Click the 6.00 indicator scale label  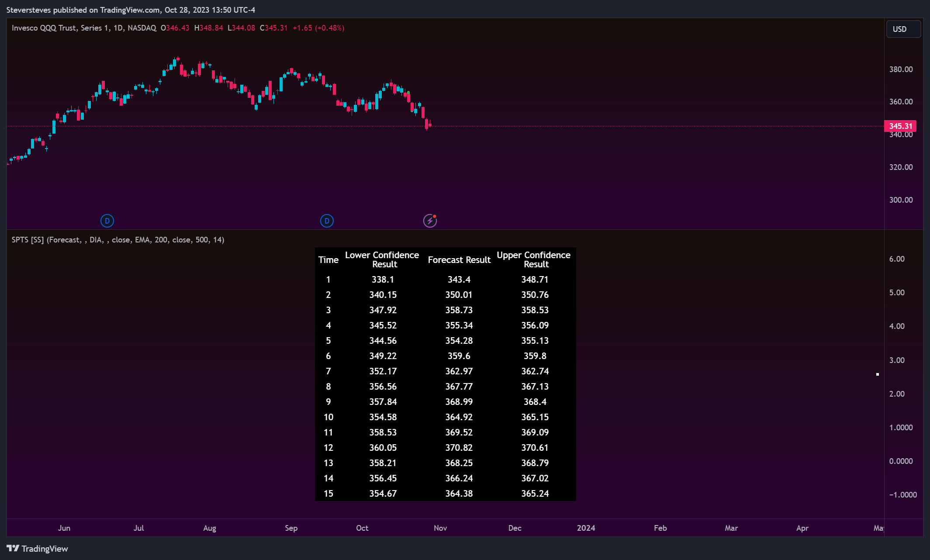[897, 259]
